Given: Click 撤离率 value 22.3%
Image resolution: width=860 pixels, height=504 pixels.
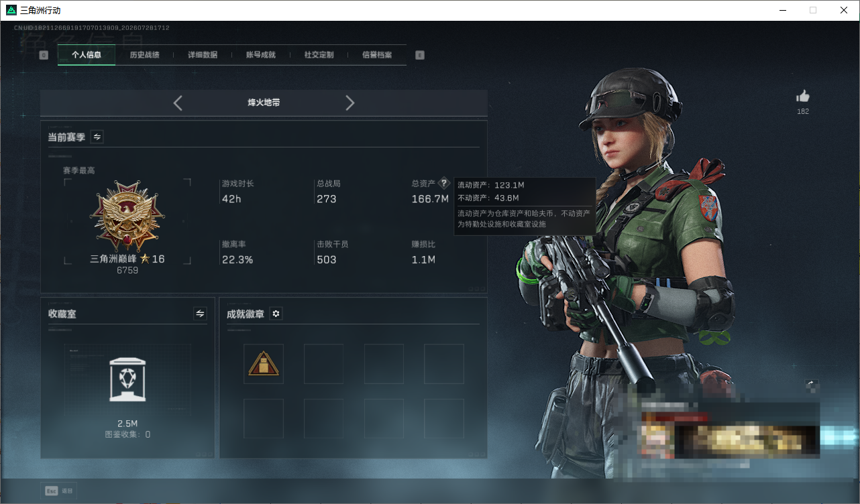Looking at the screenshot, I should (237, 259).
